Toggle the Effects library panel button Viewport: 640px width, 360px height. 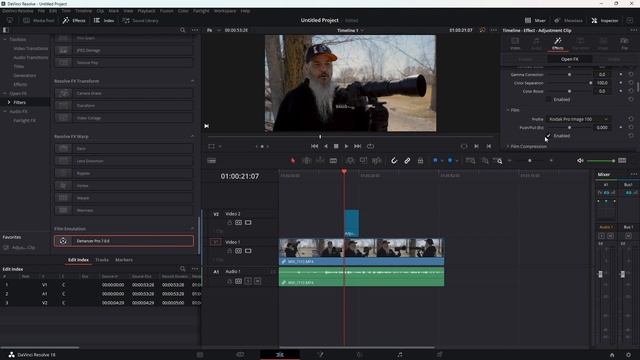coord(74,20)
